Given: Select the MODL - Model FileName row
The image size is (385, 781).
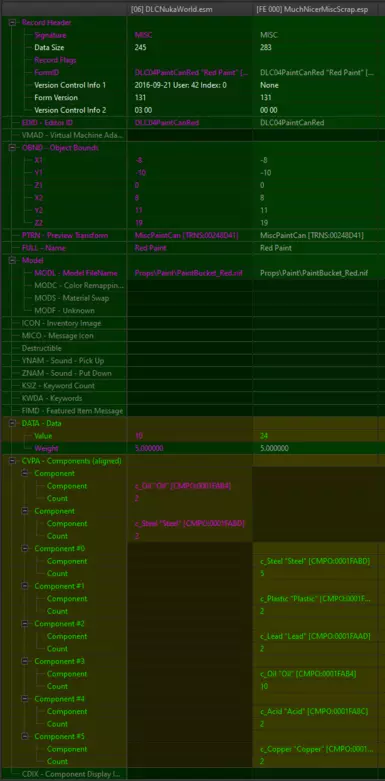Looking at the screenshot, I should pos(192,273).
